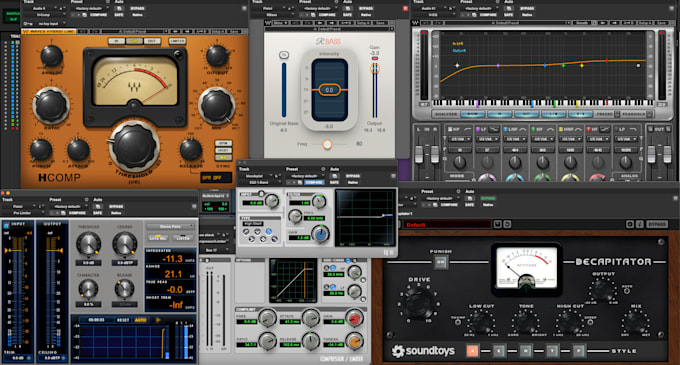Click the Decapitator Low Cut knob
The image size is (680, 365).
(x=481, y=322)
